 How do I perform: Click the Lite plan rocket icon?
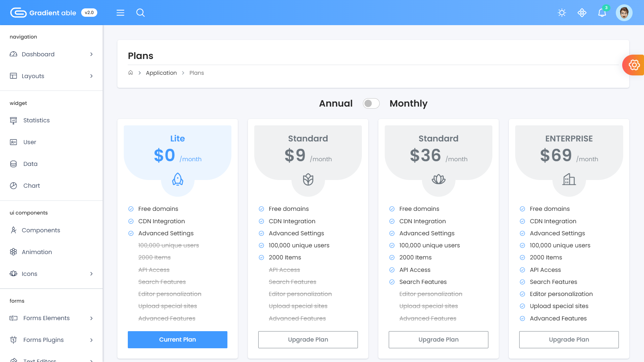point(177,179)
